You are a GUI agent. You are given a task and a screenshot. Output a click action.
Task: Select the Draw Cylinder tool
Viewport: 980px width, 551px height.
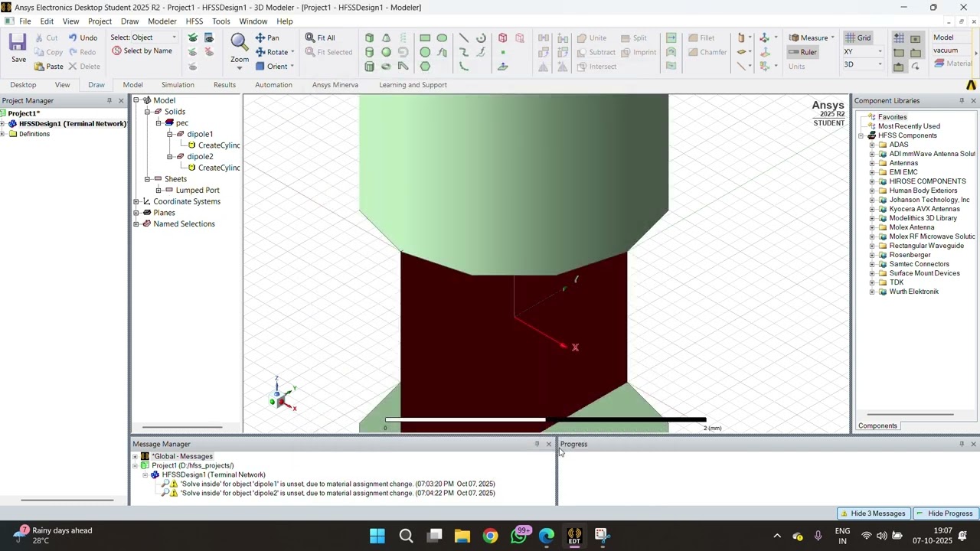(370, 52)
